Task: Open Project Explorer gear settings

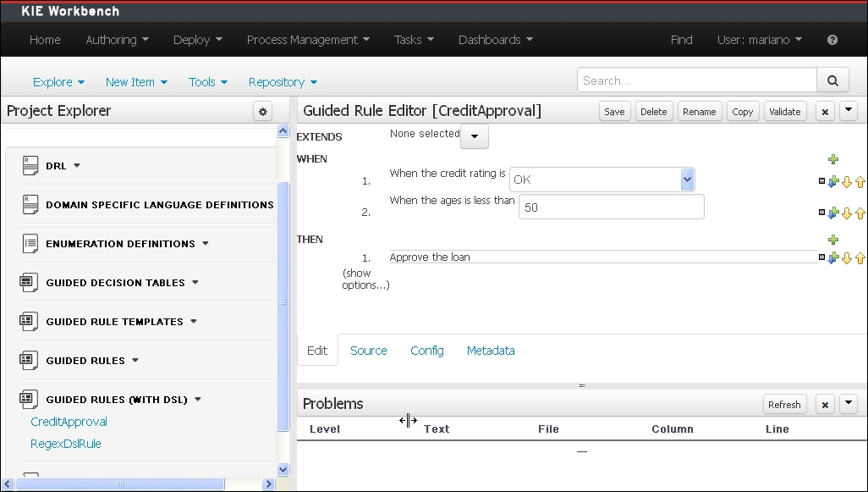Action: point(263,112)
